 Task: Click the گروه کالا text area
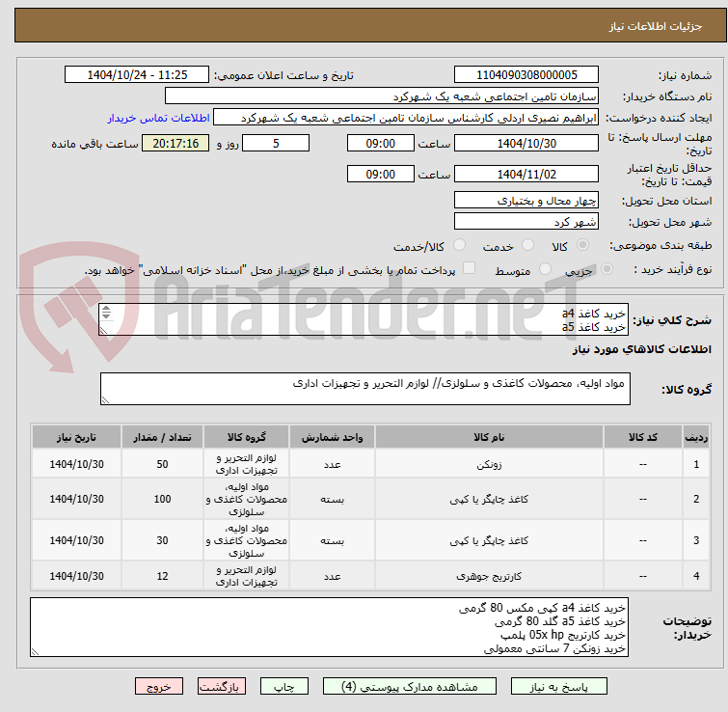coord(365,389)
